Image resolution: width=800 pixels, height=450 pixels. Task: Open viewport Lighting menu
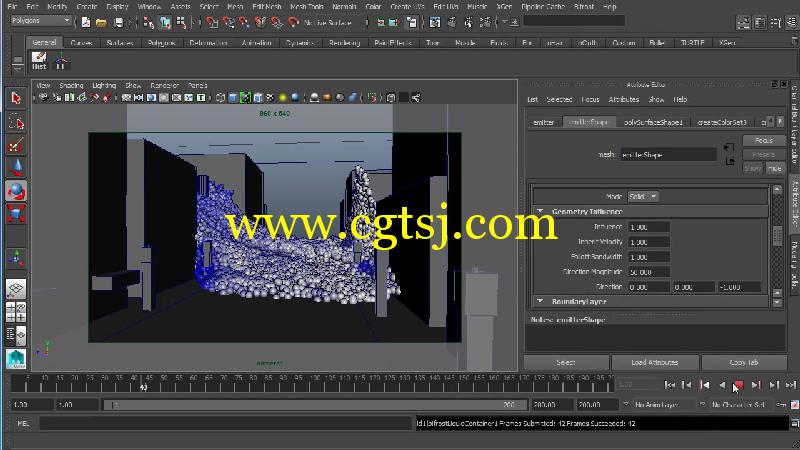click(x=104, y=85)
